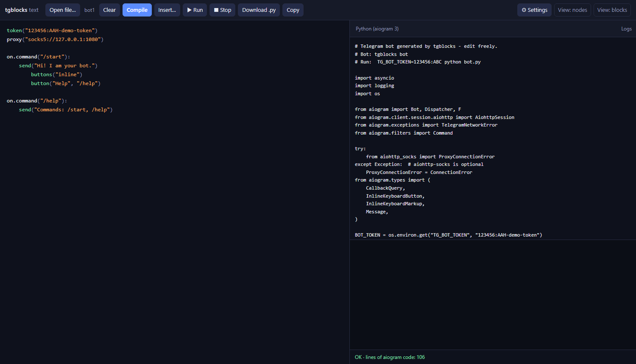Select the Python (aiogram 3) label

tap(377, 29)
